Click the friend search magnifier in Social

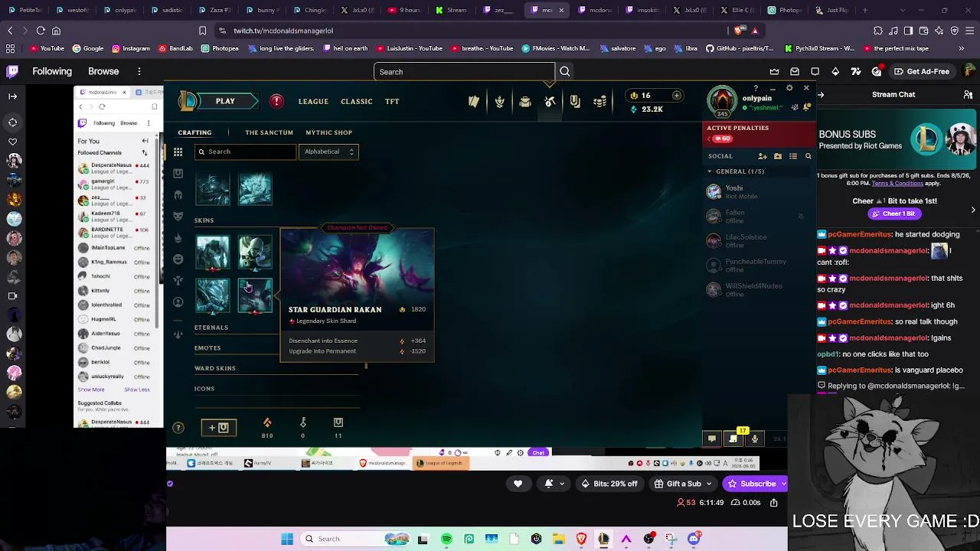pos(808,156)
